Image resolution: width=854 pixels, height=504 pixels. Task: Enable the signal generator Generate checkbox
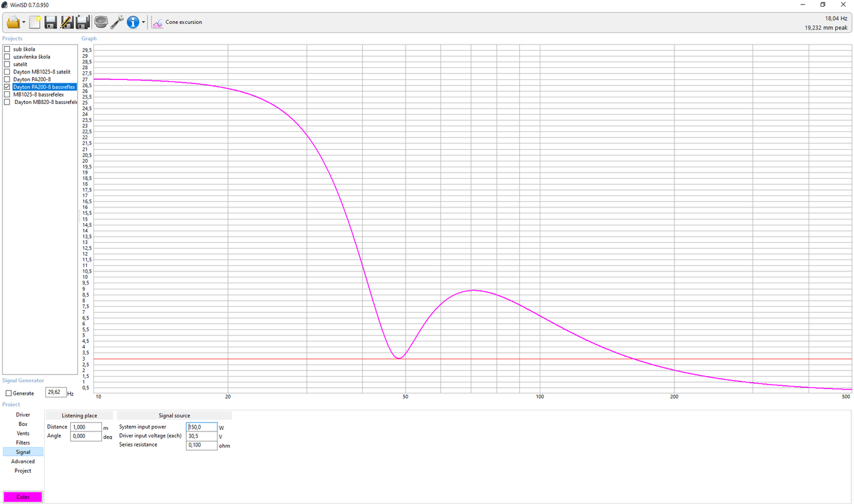(9, 393)
